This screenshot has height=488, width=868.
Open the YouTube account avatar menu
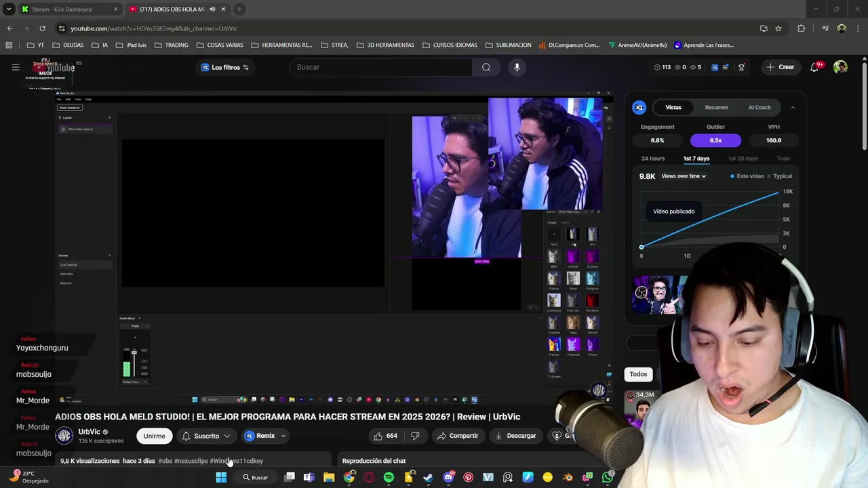tap(840, 67)
